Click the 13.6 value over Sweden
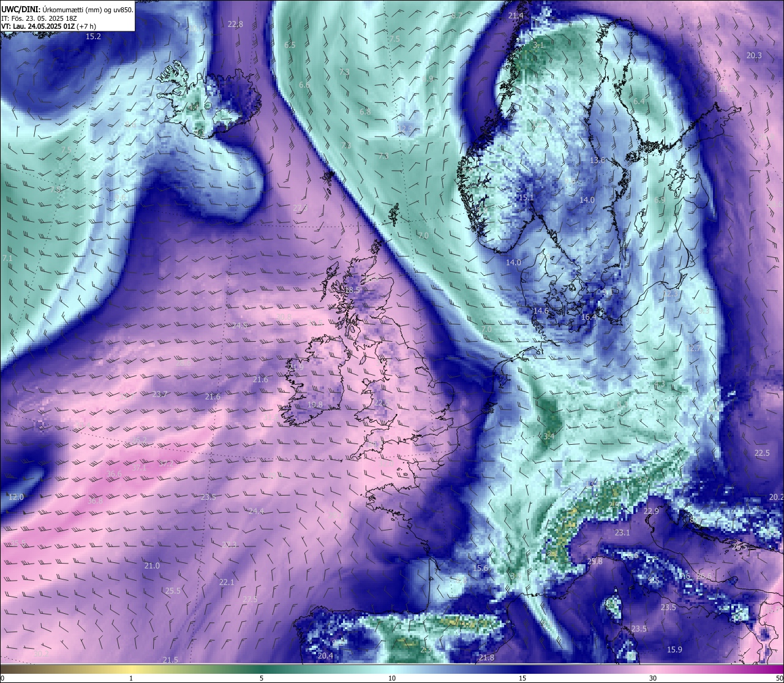This screenshot has width=784, height=683. click(598, 160)
